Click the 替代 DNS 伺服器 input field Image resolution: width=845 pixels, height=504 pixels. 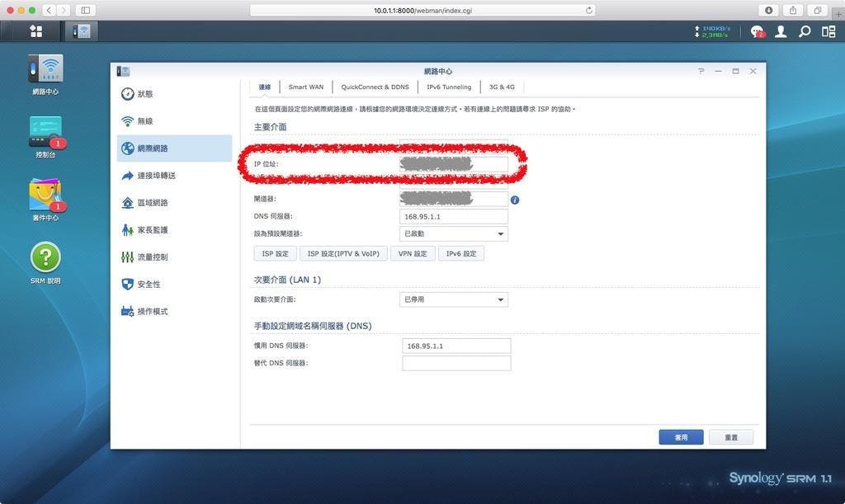click(x=456, y=363)
